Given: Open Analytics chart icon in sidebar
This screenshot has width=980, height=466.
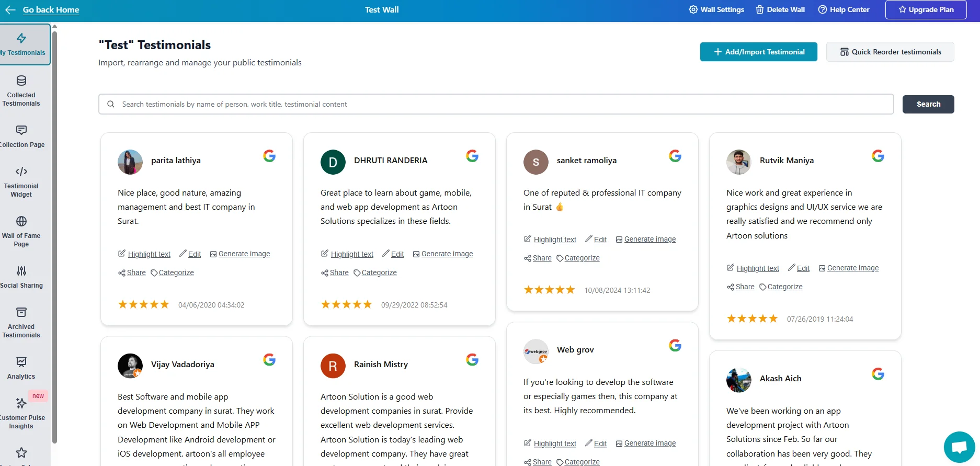Looking at the screenshot, I should 21,362.
